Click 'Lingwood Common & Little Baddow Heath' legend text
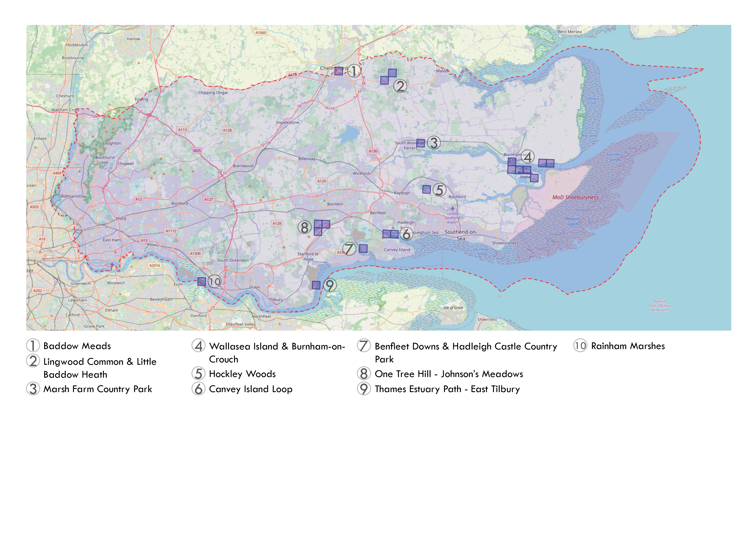 [100, 368]
